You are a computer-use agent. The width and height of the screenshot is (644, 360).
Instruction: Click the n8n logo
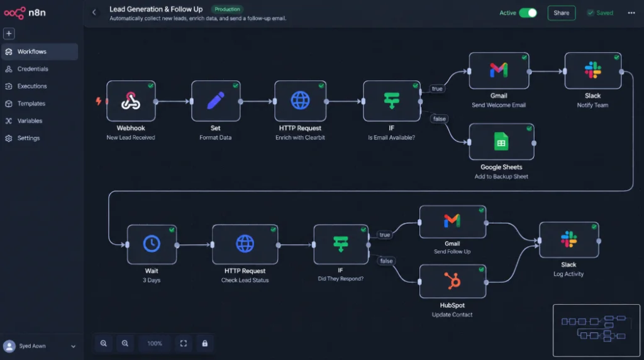click(25, 13)
